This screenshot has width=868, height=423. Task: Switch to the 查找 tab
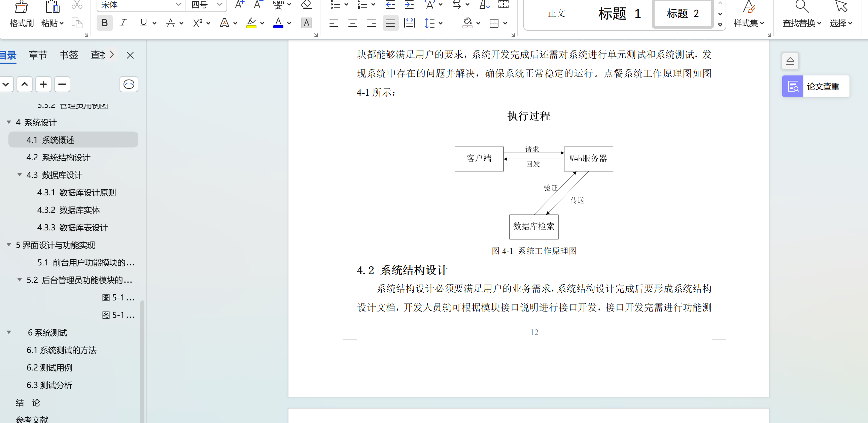pyautogui.click(x=98, y=55)
